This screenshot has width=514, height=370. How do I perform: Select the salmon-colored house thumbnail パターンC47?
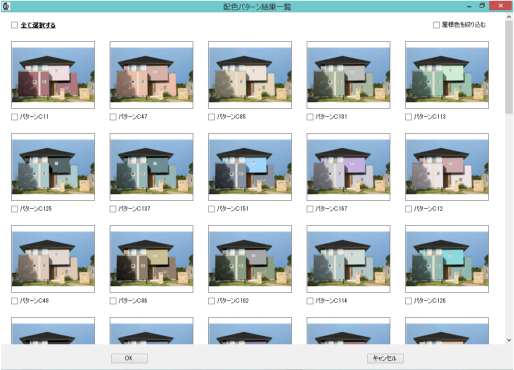151,75
